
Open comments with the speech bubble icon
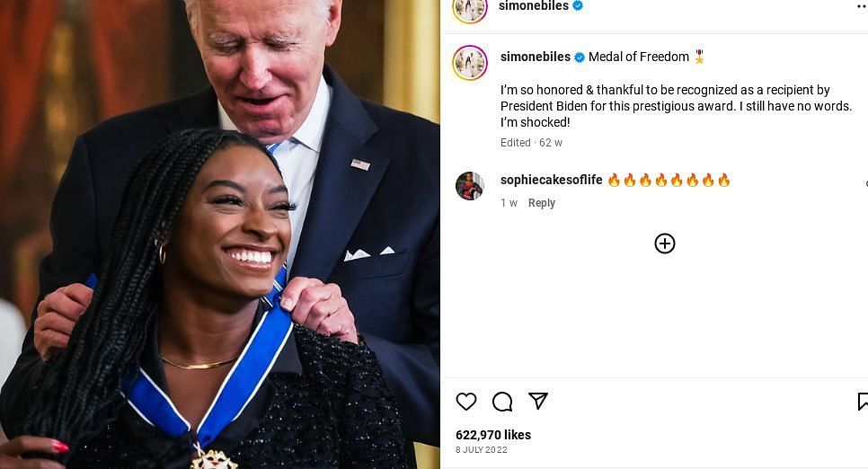(x=502, y=402)
